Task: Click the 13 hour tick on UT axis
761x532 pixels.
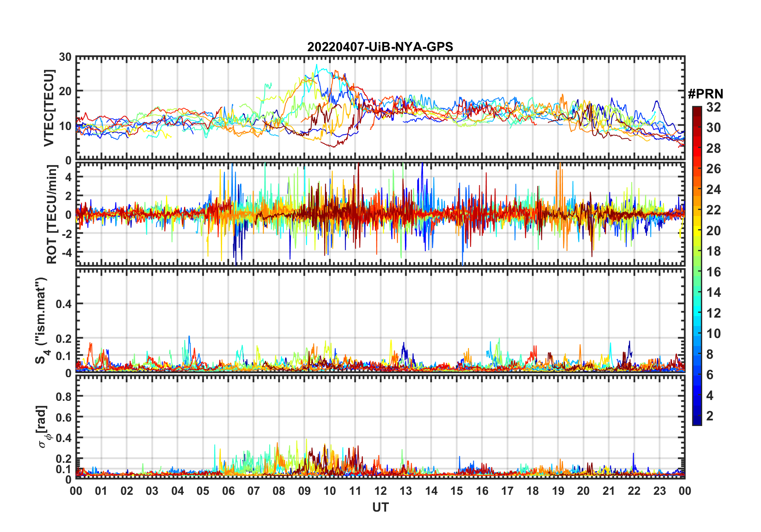Action: point(406,491)
